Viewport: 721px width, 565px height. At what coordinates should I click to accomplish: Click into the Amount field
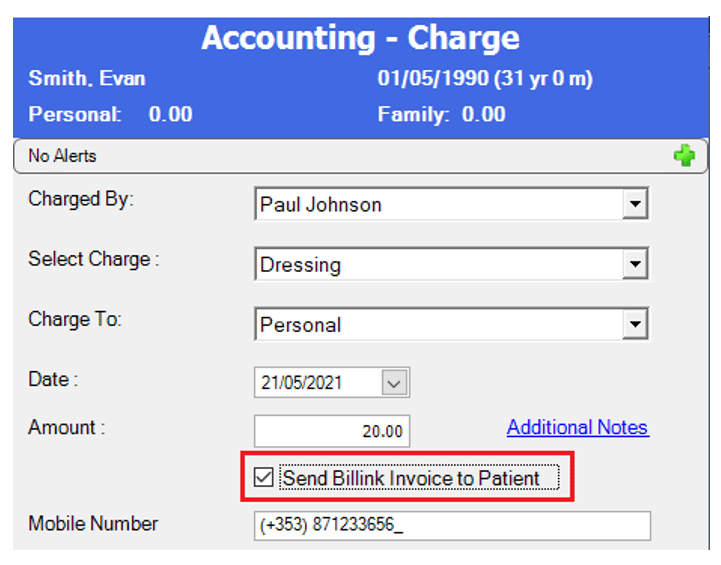click(x=332, y=431)
